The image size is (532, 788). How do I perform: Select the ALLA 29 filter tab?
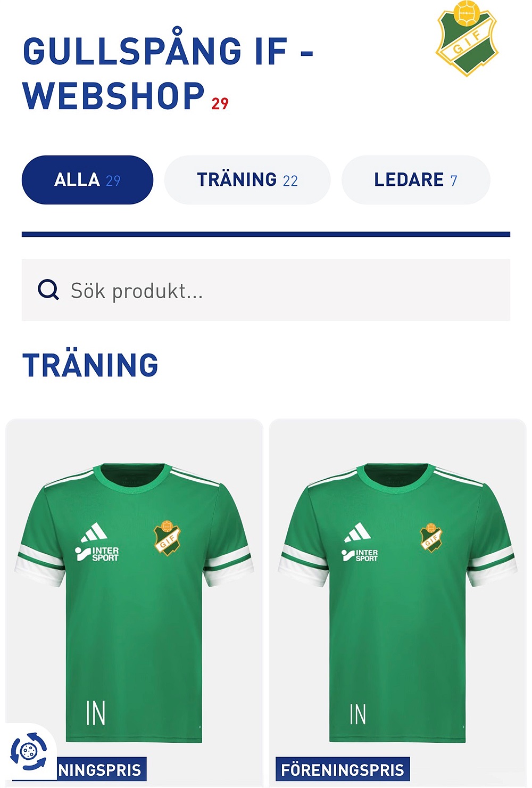(87, 180)
